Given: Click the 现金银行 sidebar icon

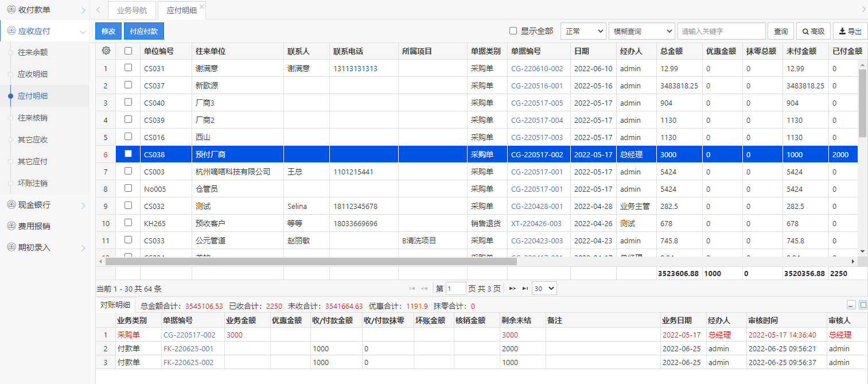Looking at the screenshot, I should [x=11, y=204].
